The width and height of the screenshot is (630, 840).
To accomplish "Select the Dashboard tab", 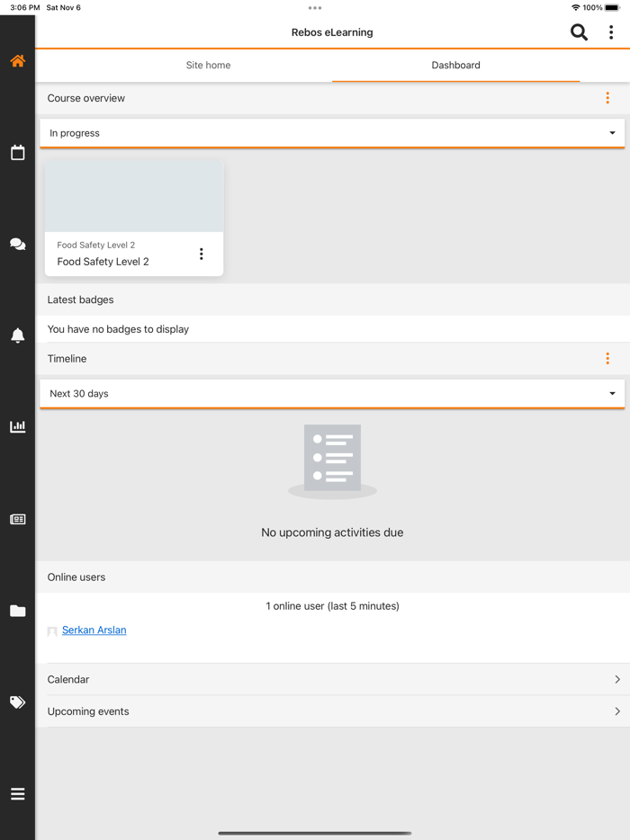I will click(x=455, y=66).
